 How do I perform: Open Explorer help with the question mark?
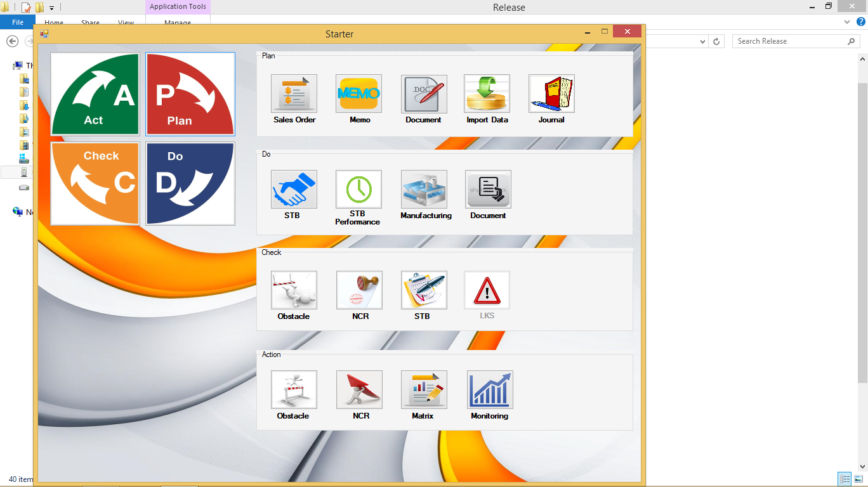click(861, 22)
